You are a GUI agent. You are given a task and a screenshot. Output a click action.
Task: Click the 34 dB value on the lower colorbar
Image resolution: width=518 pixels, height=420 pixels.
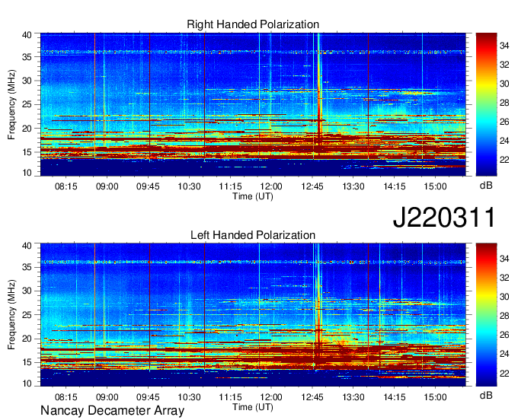[504, 259]
